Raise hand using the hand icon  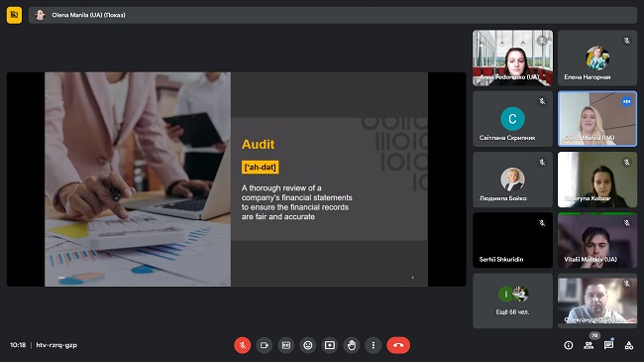tap(351, 345)
